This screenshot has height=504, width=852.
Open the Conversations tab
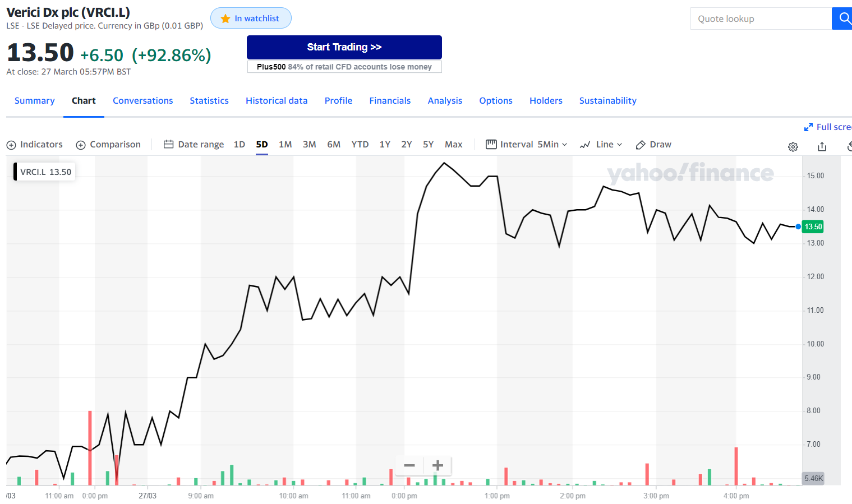(x=143, y=100)
